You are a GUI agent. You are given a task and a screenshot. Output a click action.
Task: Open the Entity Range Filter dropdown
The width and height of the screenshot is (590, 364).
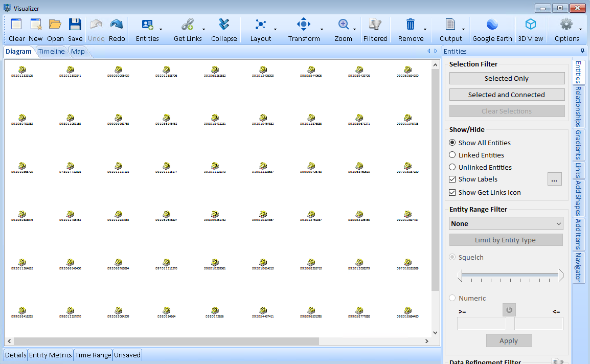click(506, 223)
